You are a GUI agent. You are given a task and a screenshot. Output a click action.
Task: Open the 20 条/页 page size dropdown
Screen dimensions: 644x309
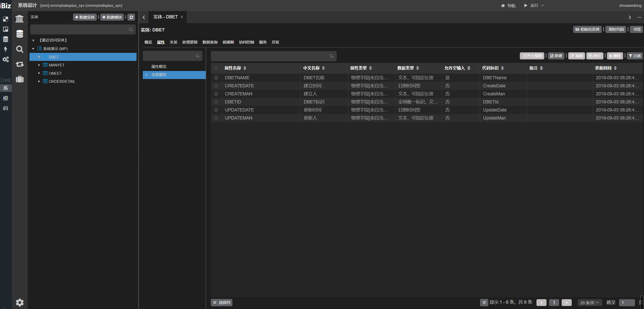click(590, 302)
